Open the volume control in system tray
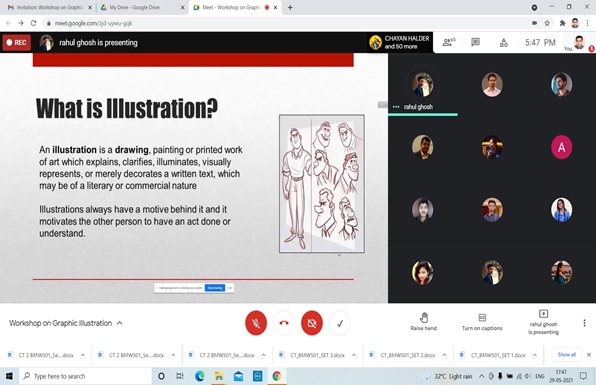The height and width of the screenshot is (385, 596). coord(528,376)
